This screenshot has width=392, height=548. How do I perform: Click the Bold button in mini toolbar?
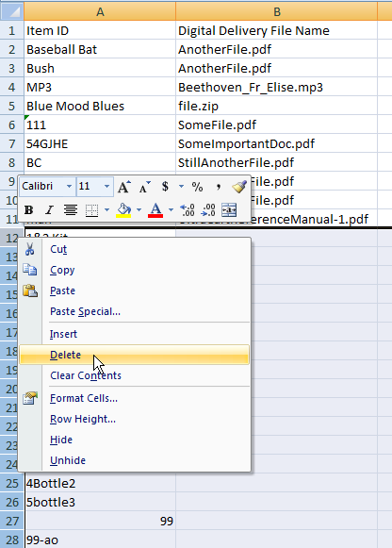(x=28, y=210)
